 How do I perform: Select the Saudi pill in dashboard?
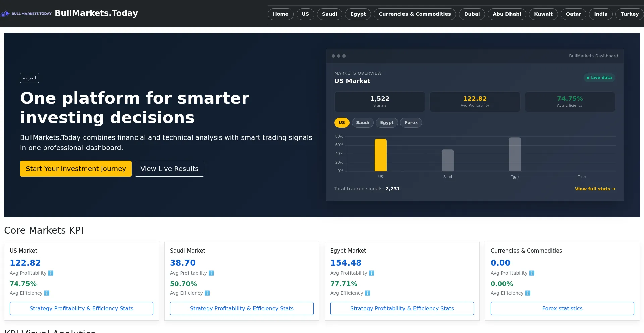363,123
